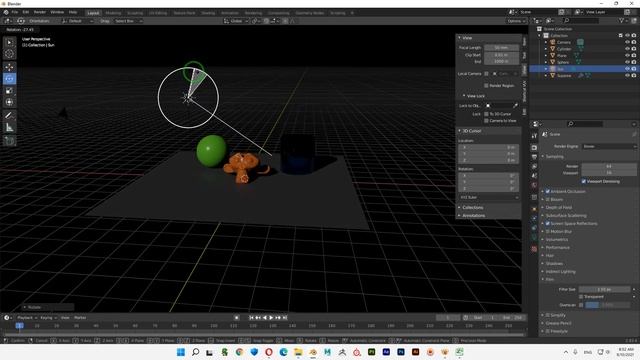This screenshot has height=360, width=640.
Task: Enable the Motion Blur checkbox
Action: [x=548, y=231]
